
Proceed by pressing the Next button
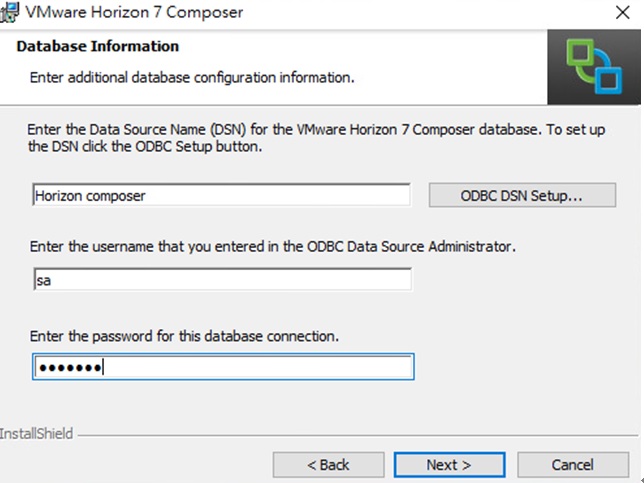tap(448, 465)
